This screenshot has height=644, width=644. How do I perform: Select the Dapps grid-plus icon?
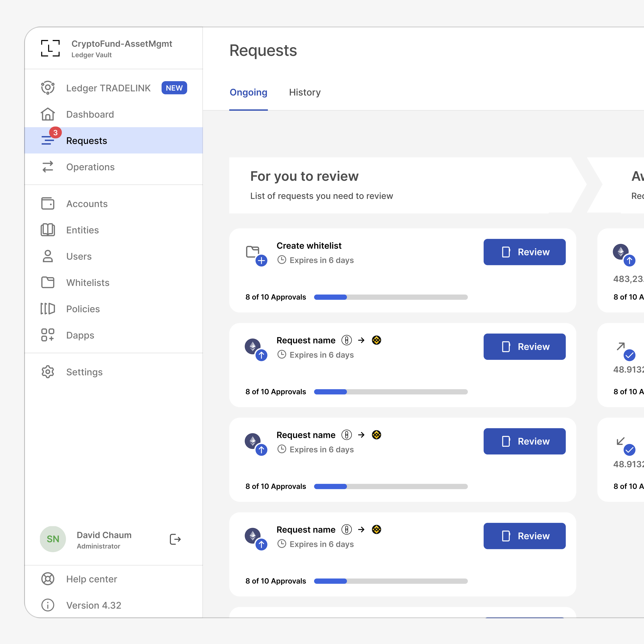[48, 335]
